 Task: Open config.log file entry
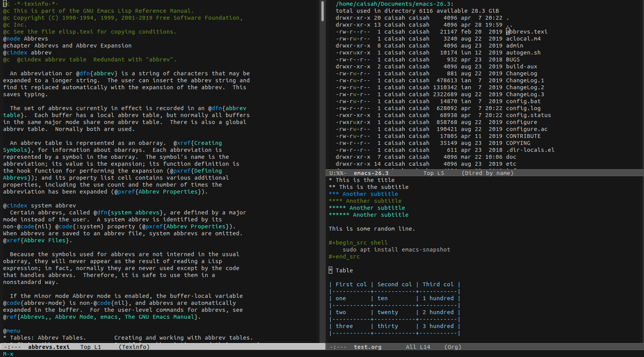[523, 108]
